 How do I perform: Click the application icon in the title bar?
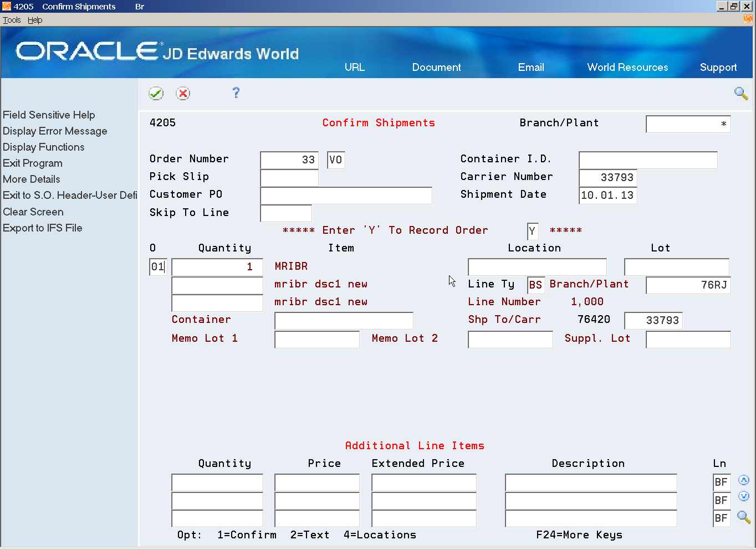[6, 6]
